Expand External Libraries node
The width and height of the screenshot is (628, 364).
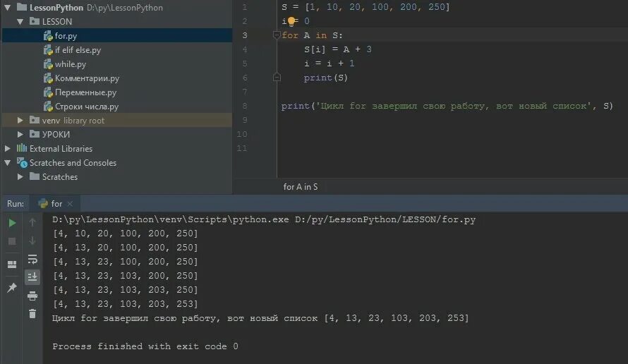[7, 149]
